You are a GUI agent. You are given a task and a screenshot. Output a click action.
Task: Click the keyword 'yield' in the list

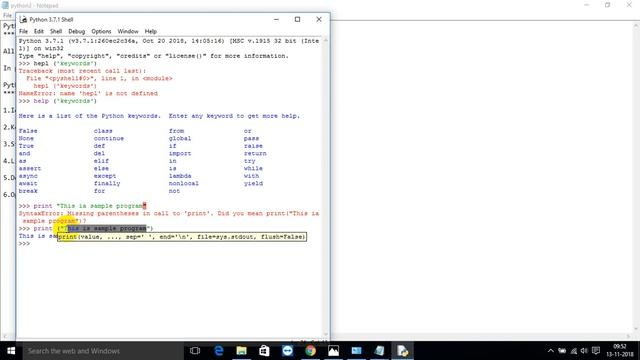(253, 183)
